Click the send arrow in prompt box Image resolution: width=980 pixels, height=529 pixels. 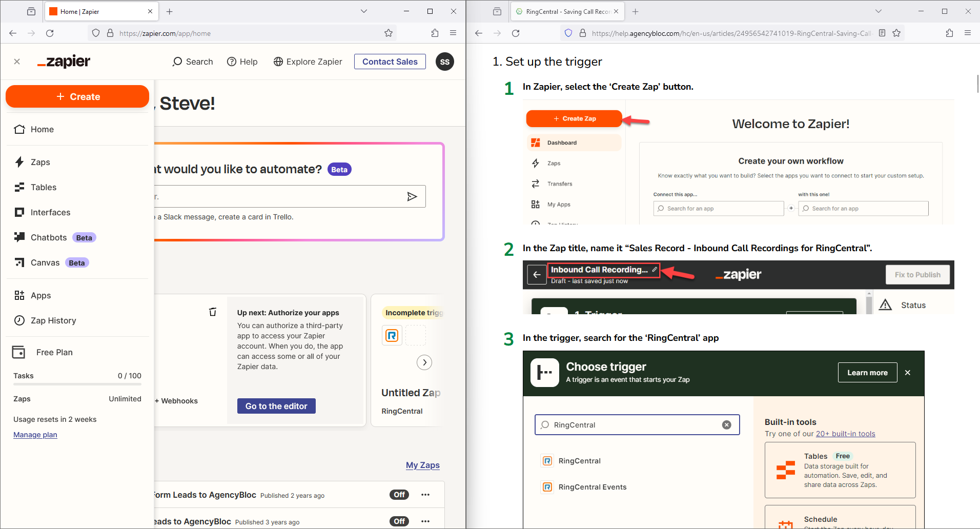[x=412, y=196]
